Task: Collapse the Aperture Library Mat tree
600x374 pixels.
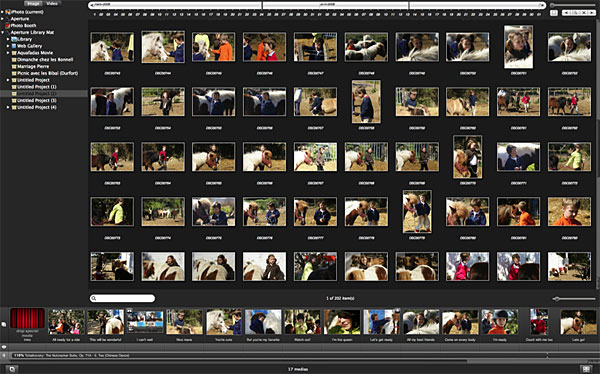Action: pyautogui.click(x=2, y=33)
